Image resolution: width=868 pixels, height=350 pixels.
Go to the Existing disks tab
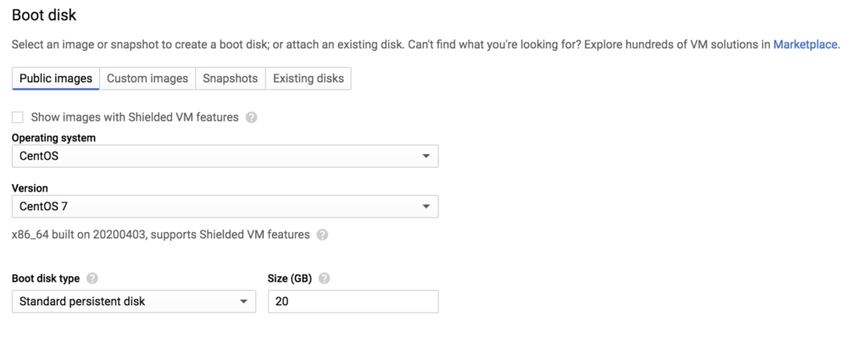pyautogui.click(x=308, y=79)
